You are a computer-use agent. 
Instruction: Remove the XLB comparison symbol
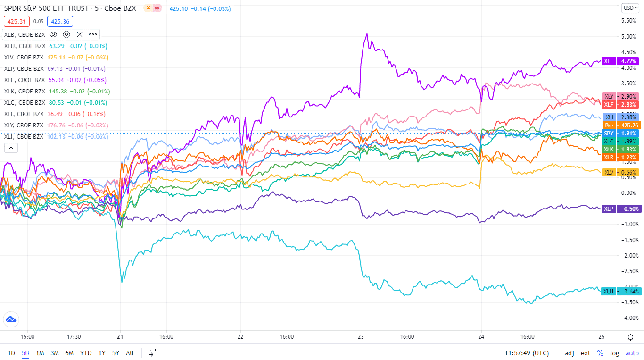80,34
